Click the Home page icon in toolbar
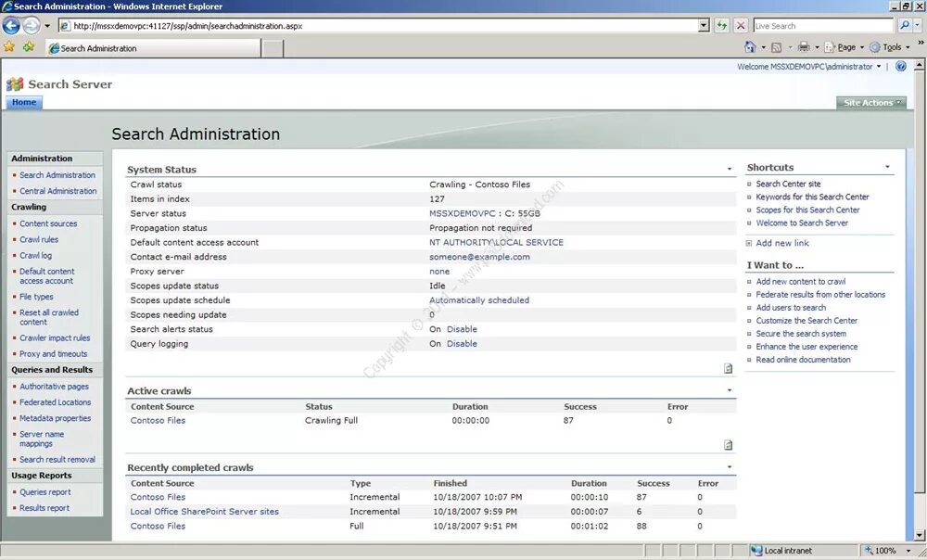 [x=750, y=46]
